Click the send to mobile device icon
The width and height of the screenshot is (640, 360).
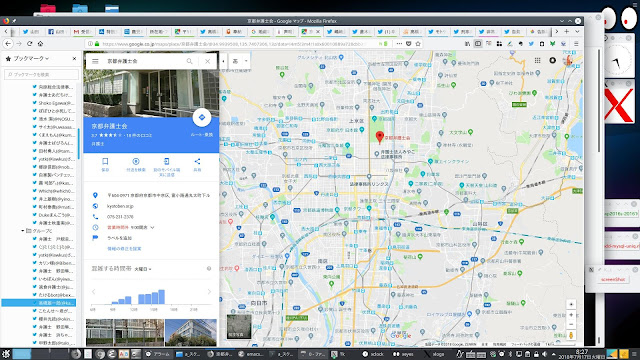pyautogui.click(x=167, y=161)
